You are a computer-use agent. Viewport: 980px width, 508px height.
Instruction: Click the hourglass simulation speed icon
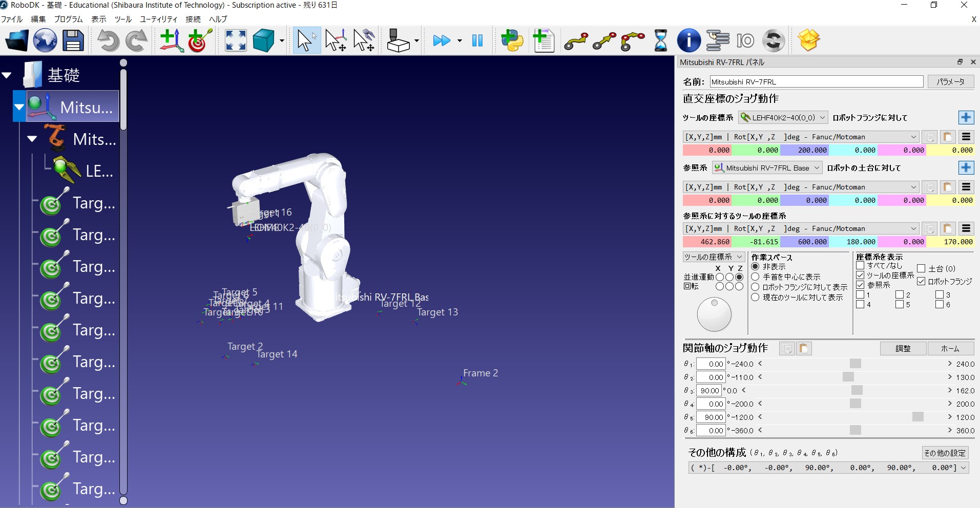(x=661, y=40)
